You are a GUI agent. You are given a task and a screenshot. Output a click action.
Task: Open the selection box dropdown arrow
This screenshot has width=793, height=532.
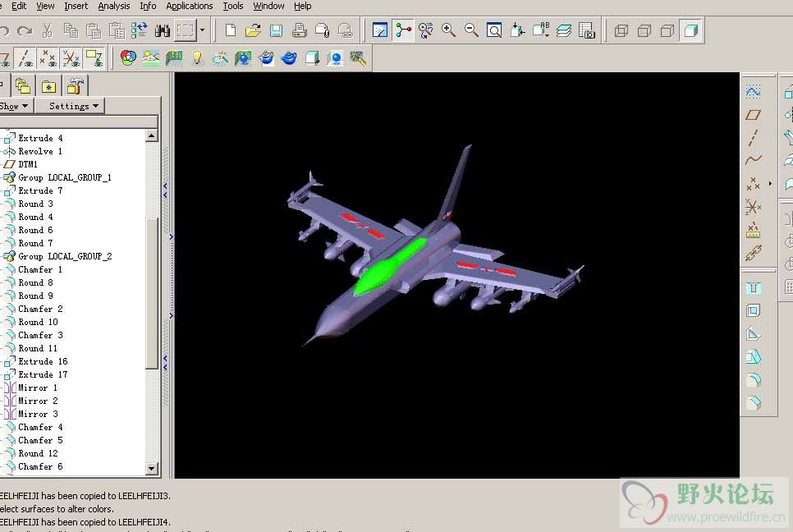coord(202,30)
